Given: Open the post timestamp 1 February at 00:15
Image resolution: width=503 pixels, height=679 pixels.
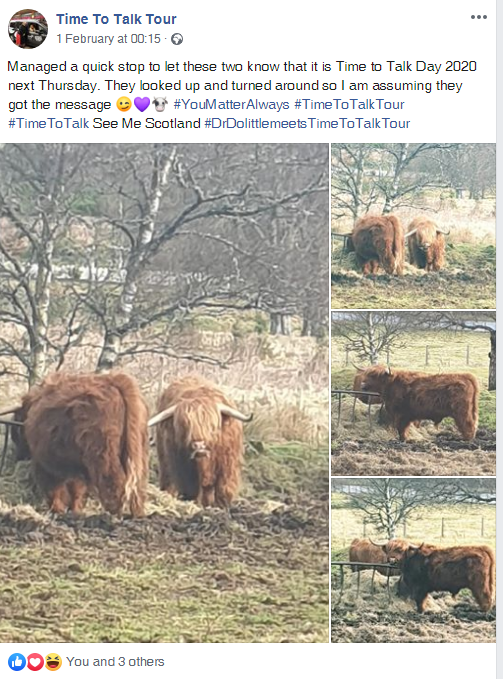Looking at the screenshot, I should 108,39.
